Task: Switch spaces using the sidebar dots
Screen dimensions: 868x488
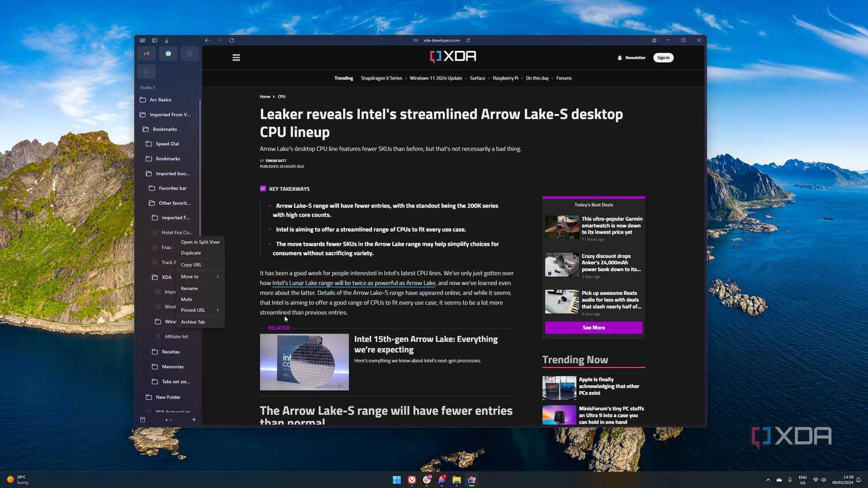Action: click(168, 420)
